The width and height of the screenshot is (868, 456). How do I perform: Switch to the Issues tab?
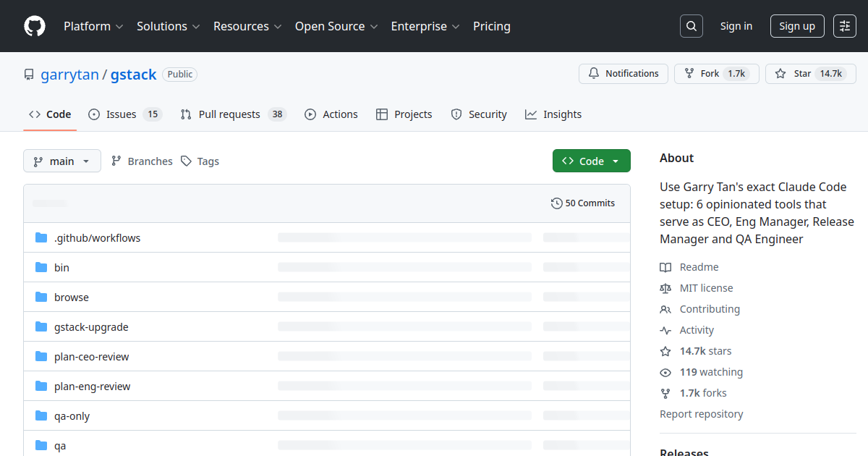[124, 114]
